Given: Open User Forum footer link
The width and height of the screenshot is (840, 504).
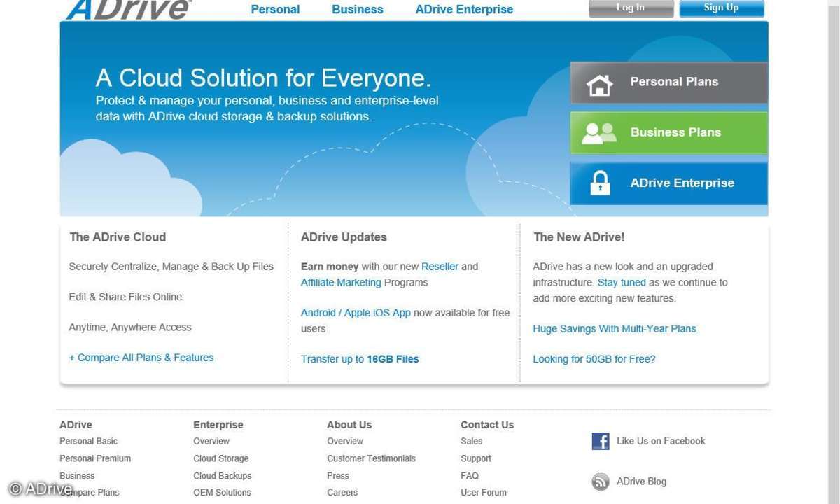Looking at the screenshot, I should [x=484, y=493].
